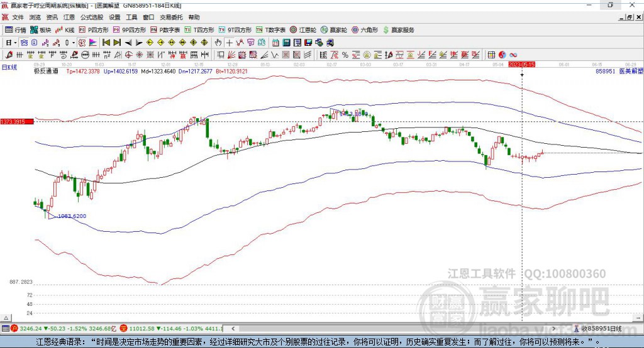This screenshot has height=348, width=644.
Task: Expand the candlestick style dropdown arrow
Action: (74, 43)
